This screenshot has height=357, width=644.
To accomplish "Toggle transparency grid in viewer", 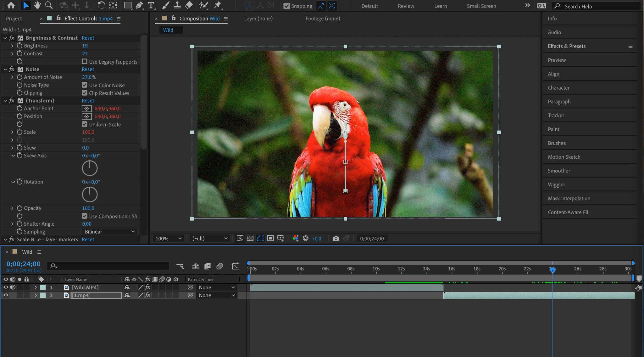I will [x=250, y=239].
